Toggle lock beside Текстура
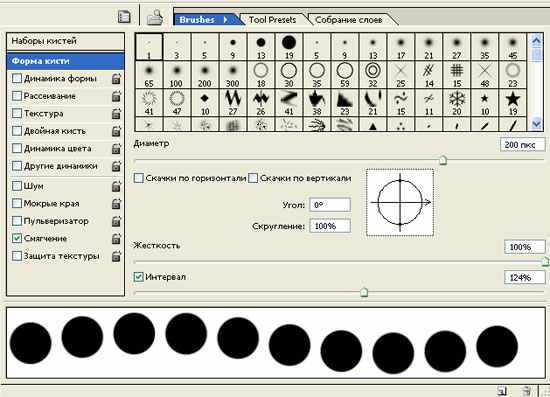This screenshot has width=550, height=397. pos(116,114)
